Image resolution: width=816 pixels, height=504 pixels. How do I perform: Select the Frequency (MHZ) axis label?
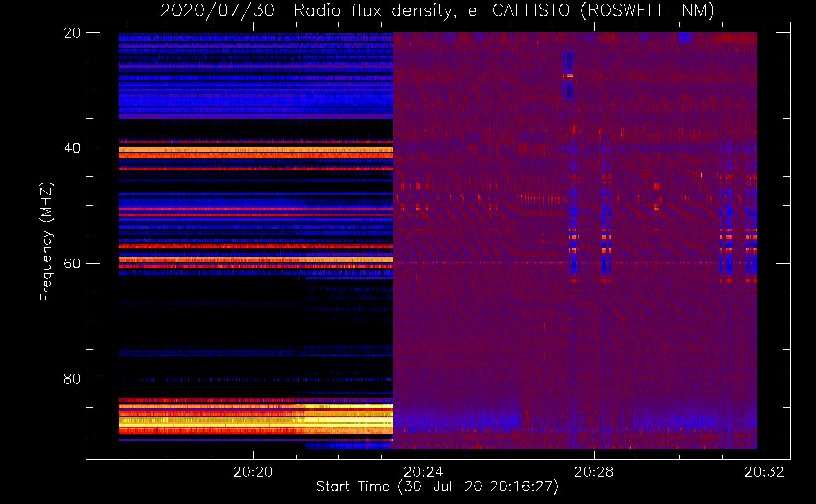pyautogui.click(x=46, y=242)
